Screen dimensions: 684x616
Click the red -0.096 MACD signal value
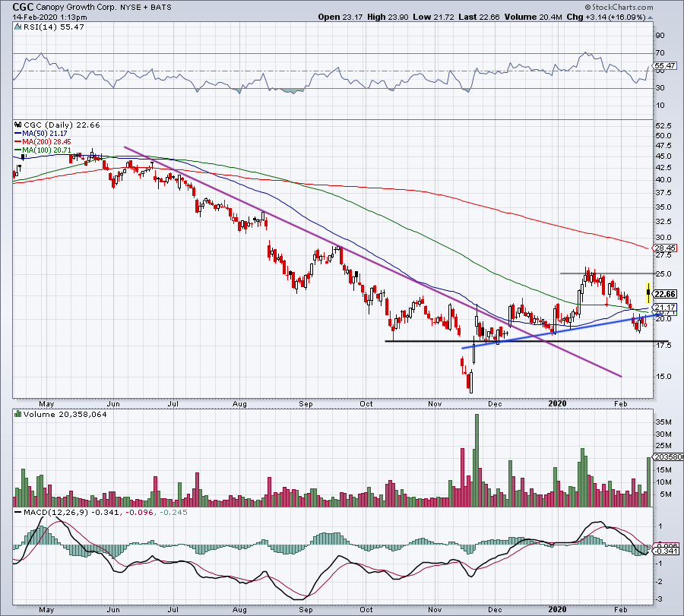pyautogui.click(x=140, y=512)
